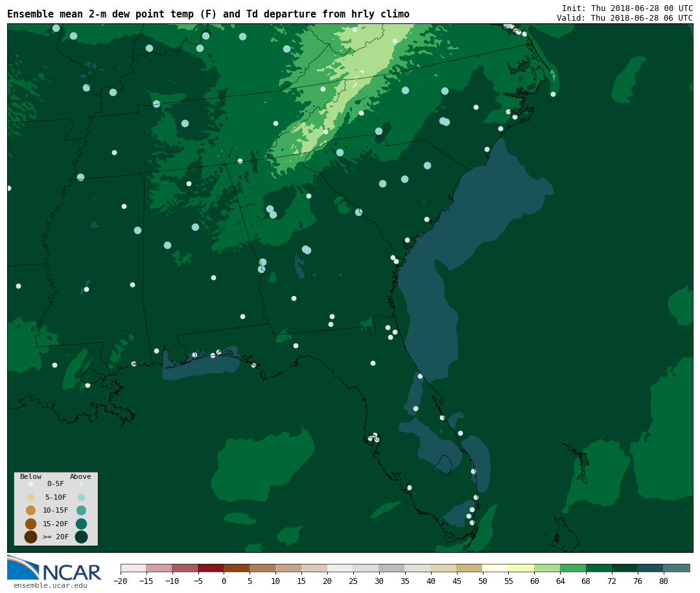Select the map title text
Viewport: 700px width, 593px height.
tap(208, 14)
